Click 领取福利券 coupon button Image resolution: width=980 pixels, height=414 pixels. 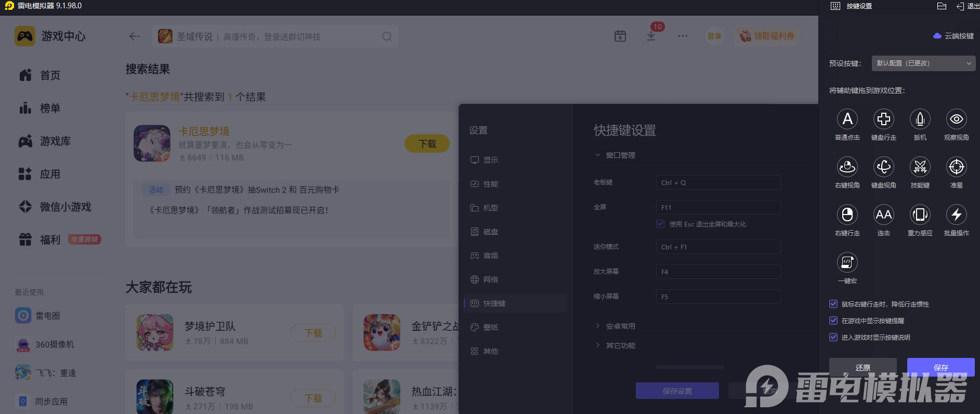[x=767, y=36]
